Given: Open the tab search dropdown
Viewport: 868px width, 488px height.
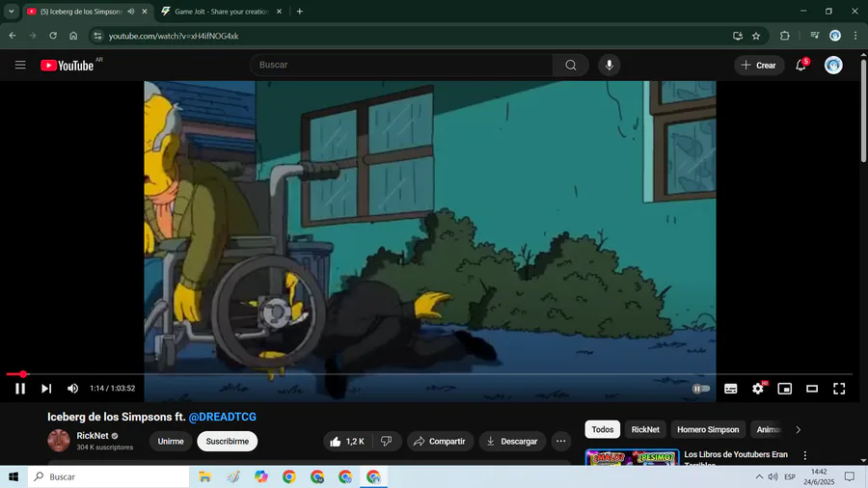Looking at the screenshot, I should coord(11,11).
